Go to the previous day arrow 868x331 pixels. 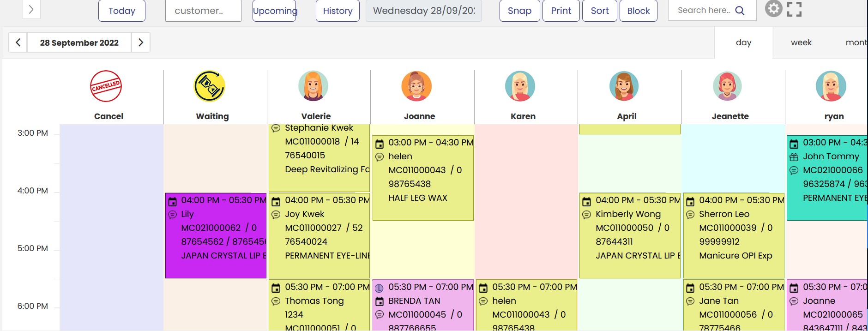(18, 42)
